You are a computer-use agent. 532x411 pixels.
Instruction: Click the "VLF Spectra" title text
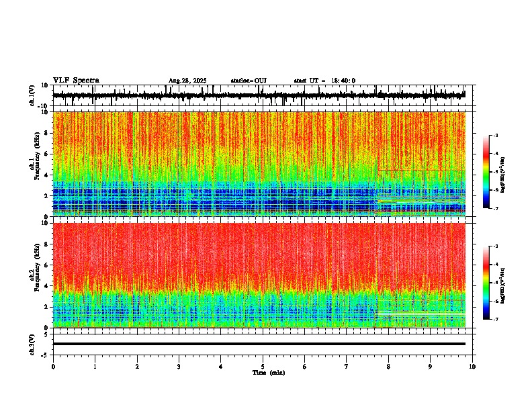pyautogui.click(x=76, y=81)
